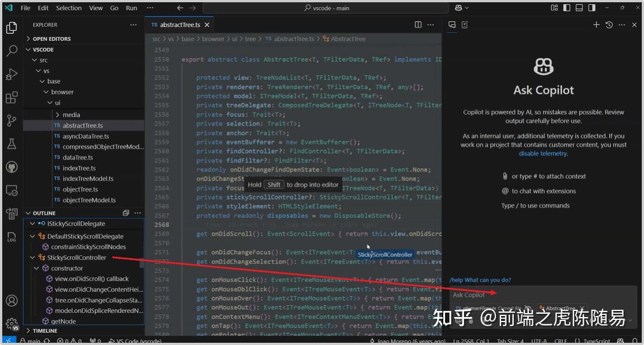Close the abstractTree.ts tab
Viewport: 644px width, 345px height.
pos(207,25)
